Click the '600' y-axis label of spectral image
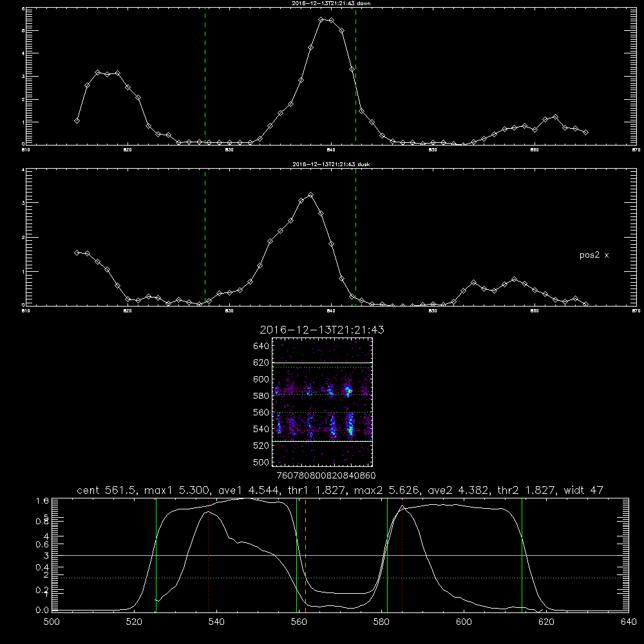 coord(261,379)
